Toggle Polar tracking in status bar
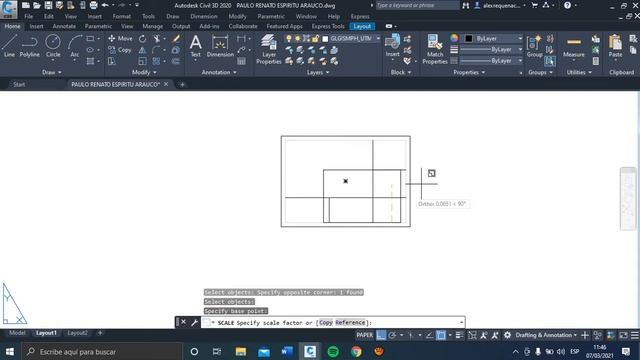 (392, 335)
